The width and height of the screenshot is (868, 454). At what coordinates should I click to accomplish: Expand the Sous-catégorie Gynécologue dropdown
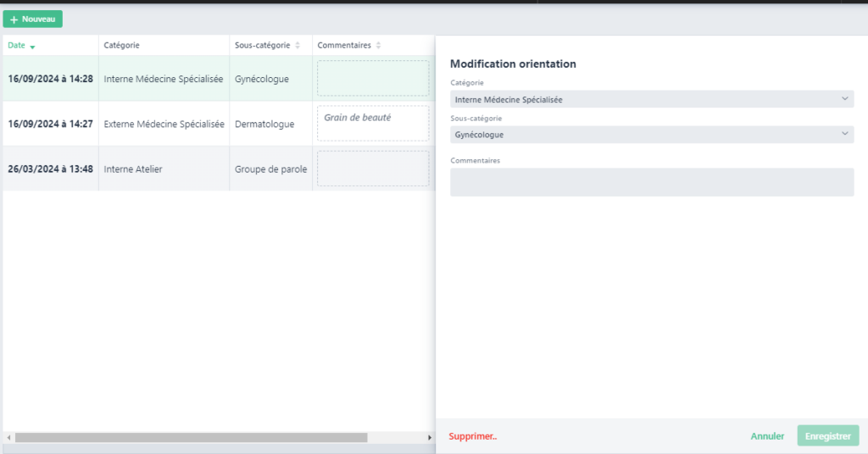click(651, 135)
